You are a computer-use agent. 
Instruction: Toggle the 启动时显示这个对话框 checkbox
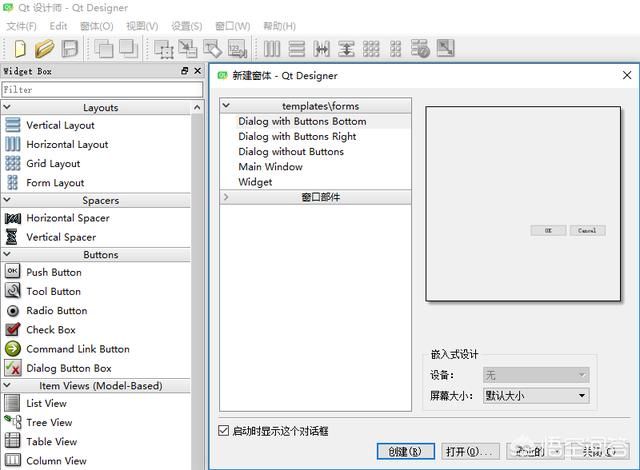224,431
